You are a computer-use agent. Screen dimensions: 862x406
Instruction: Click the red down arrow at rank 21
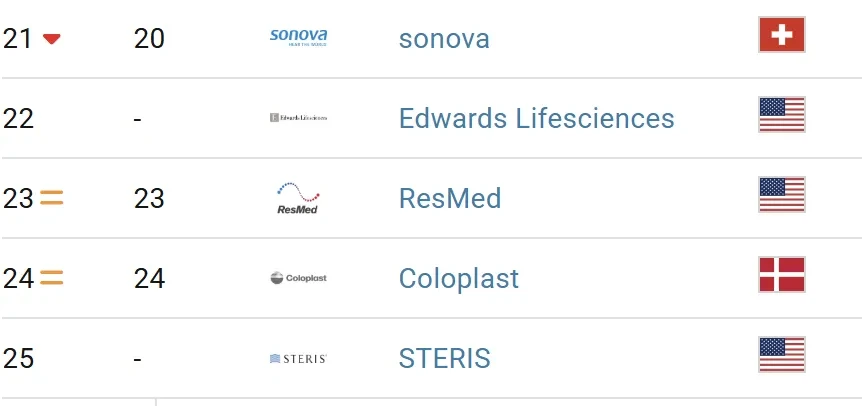click(52, 39)
